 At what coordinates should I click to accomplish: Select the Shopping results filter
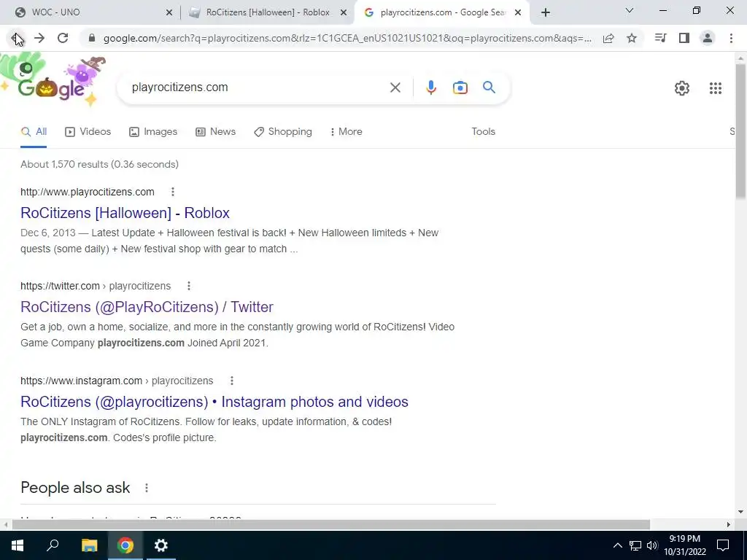click(283, 132)
